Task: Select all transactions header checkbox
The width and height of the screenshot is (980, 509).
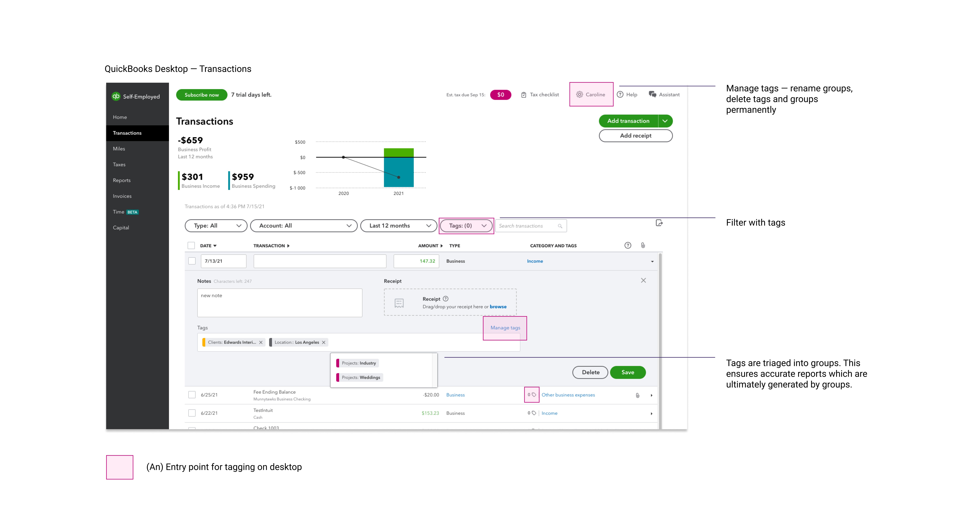Action: tap(191, 245)
